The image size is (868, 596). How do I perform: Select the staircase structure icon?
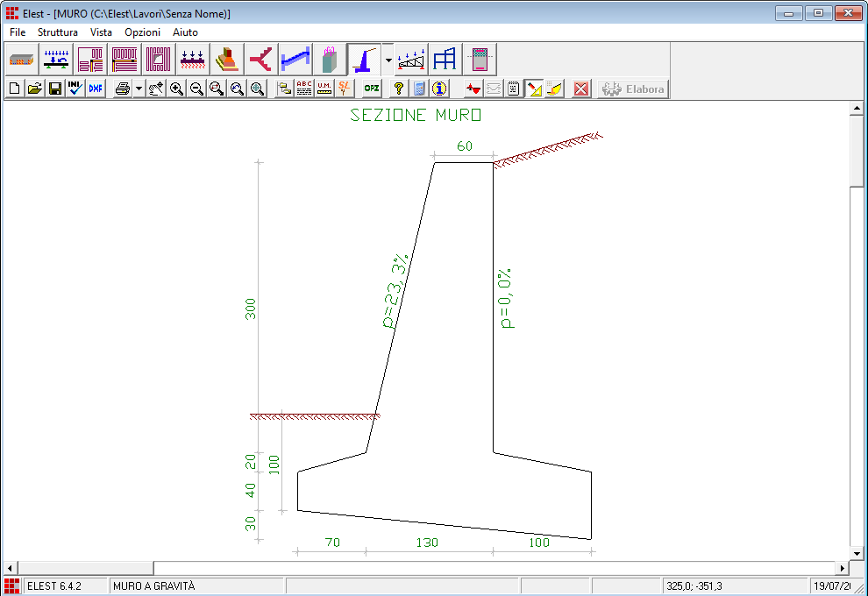coord(295,60)
